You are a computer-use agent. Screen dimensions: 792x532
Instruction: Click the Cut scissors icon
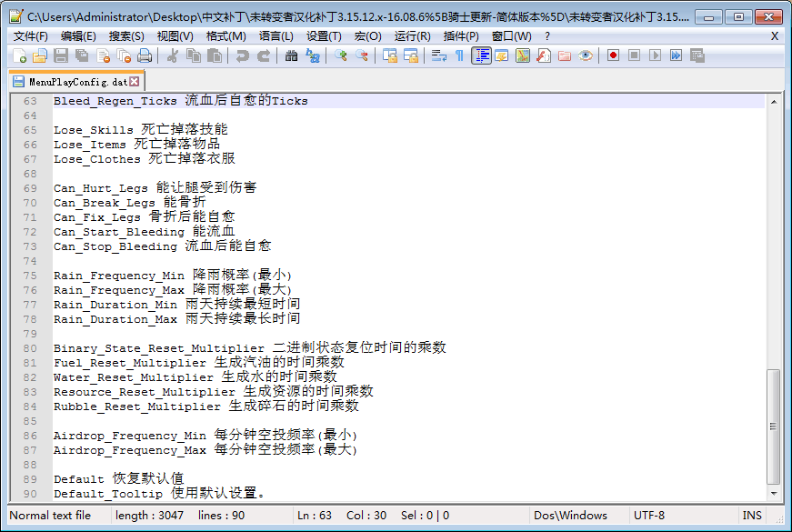pyautogui.click(x=172, y=55)
